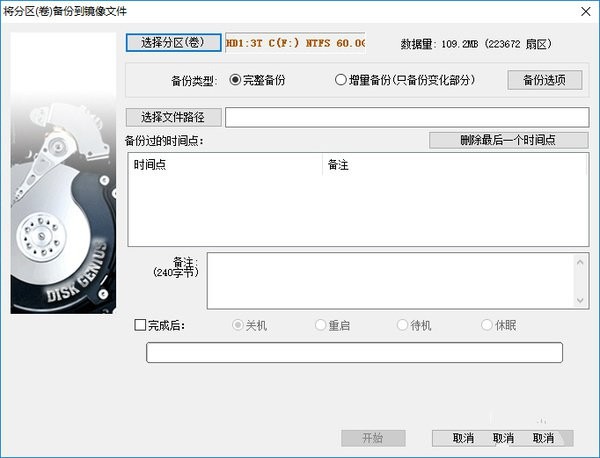Image resolution: width=600 pixels, height=458 pixels.
Task: Click the Disk Genius hard drive image
Action: pyautogui.click(x=63, y=173)
